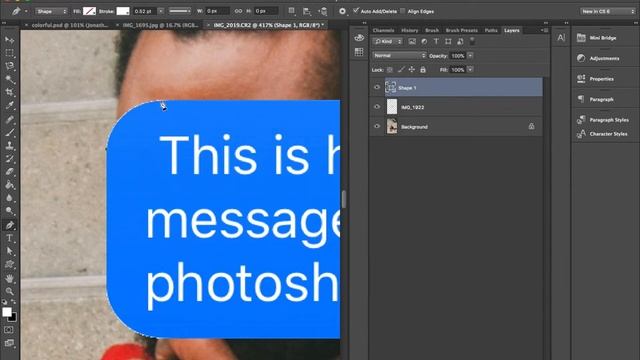Open the stroke type dropdown
640x360 pixels.
tap(180, 11)
